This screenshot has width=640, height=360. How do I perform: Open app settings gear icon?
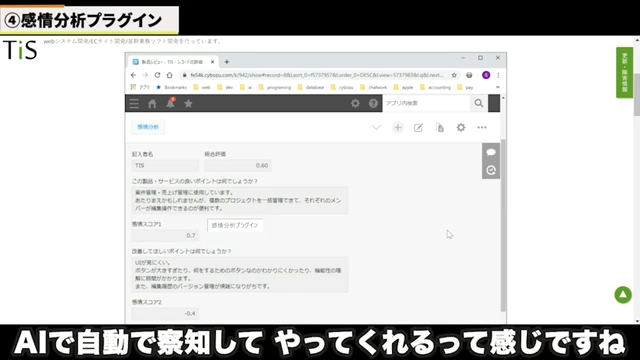click(461, 127)
